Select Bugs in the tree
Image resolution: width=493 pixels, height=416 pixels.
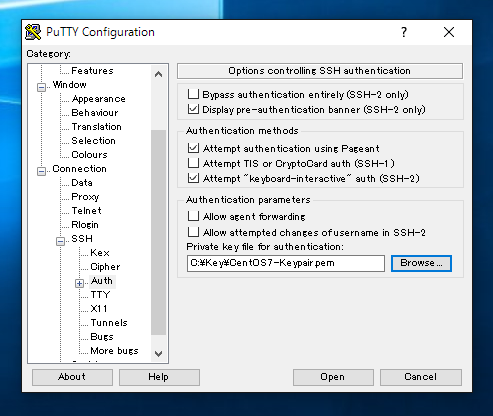click(102, 337)
